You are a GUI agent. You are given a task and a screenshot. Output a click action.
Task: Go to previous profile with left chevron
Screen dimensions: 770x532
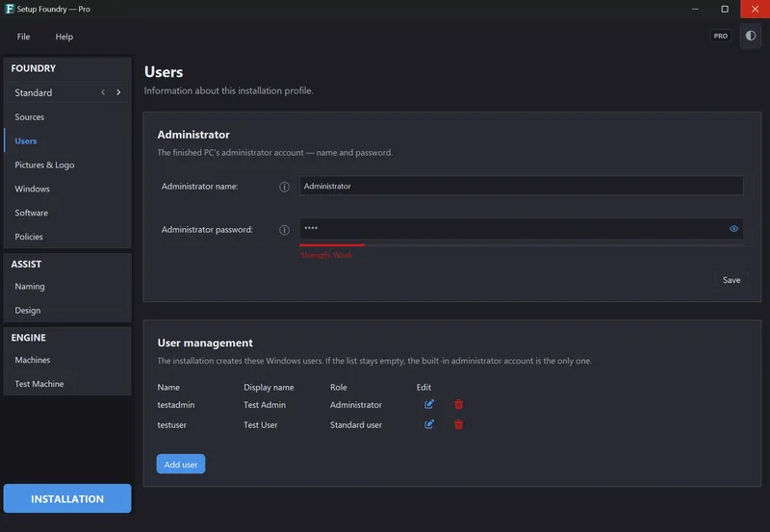pyautogui.click(x=103, y=92)
